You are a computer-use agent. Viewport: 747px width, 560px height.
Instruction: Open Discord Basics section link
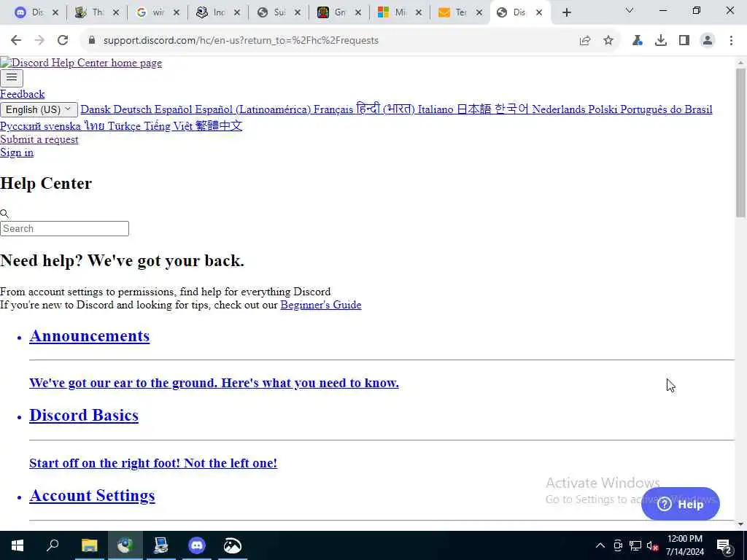click(x=84, y=415)
